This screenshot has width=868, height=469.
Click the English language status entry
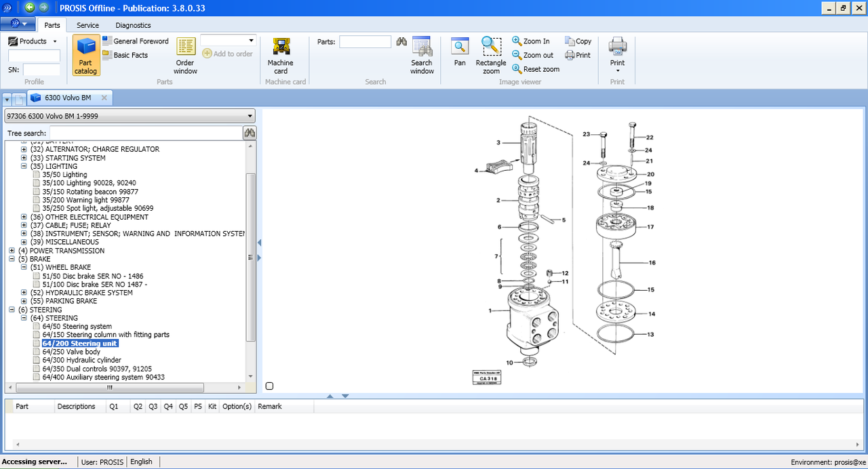coord(142,462)
